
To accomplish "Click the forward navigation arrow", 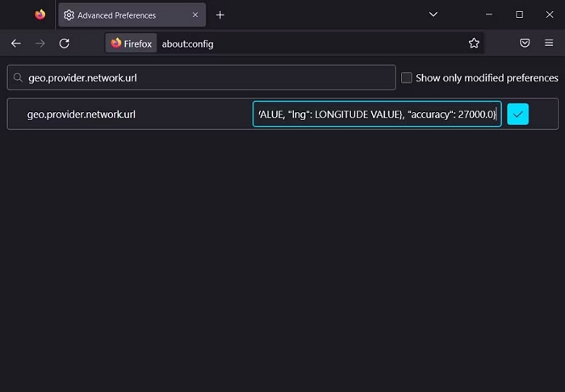I will 40,44.
